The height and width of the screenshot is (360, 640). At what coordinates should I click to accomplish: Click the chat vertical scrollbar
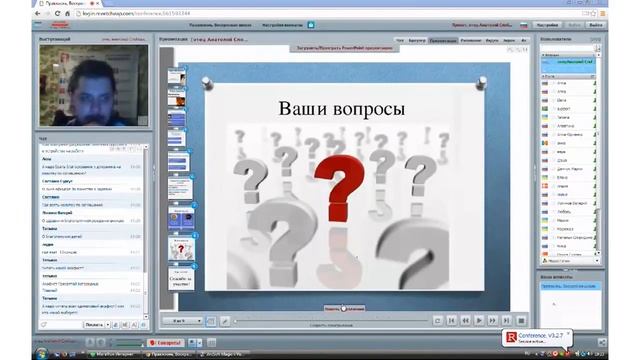click(146, 232)
